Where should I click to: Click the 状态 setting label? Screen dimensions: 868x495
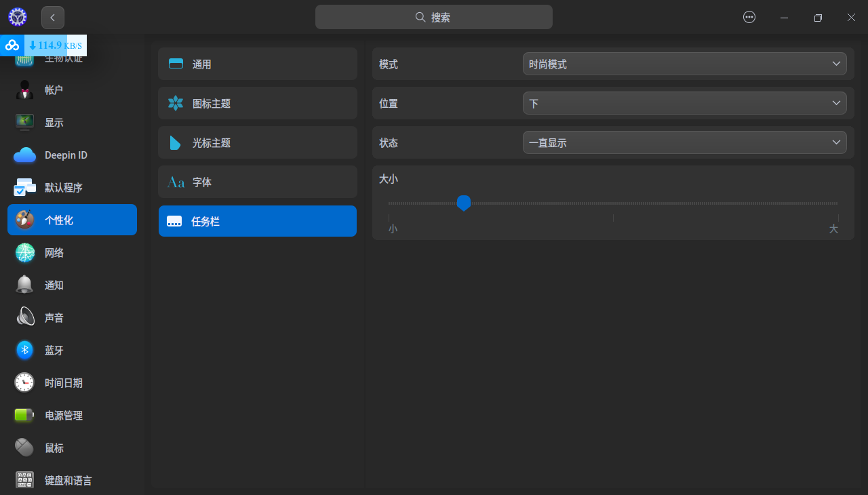click(x=389, y=143)
